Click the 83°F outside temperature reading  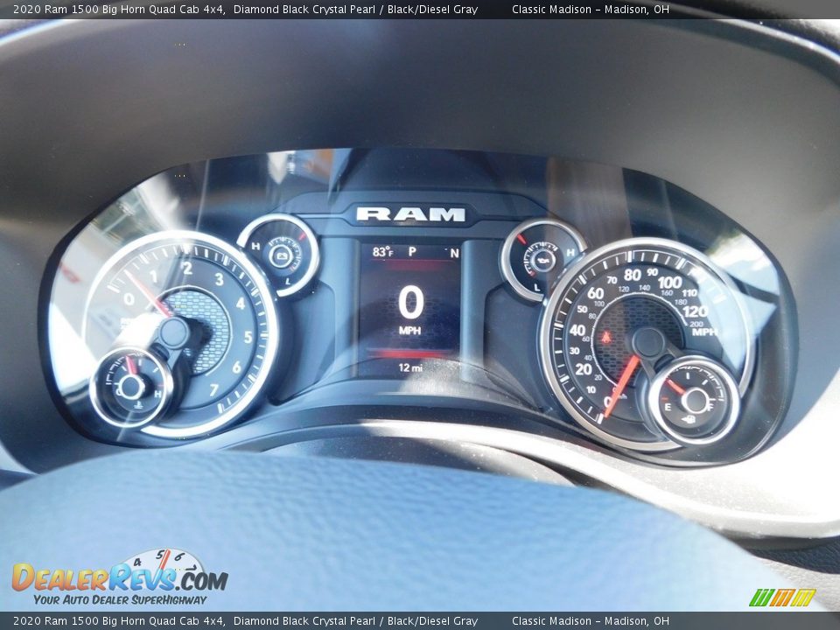click(382, 252)
